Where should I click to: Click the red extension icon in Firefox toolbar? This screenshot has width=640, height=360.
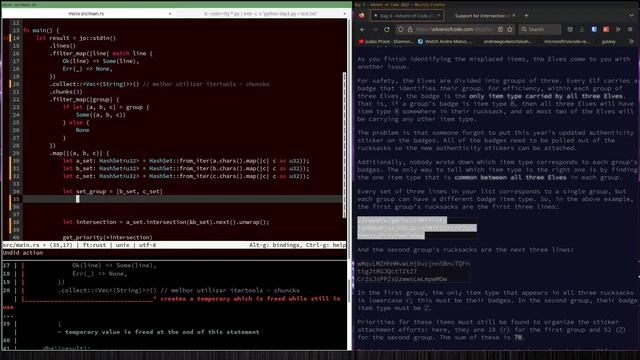point(606,29)
